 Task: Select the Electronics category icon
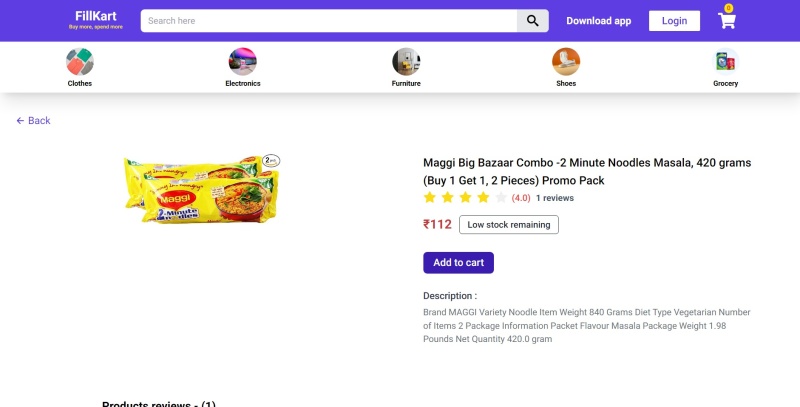243,62
